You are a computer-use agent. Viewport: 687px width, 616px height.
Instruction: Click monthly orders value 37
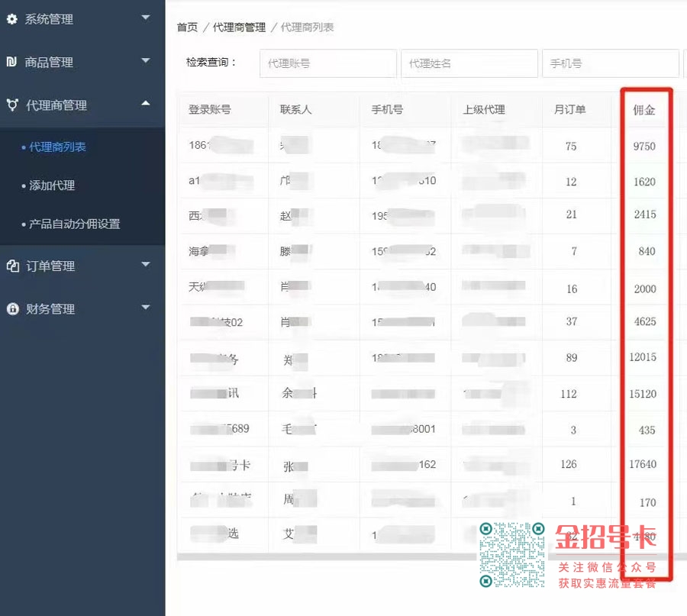[x=571, y=321]
